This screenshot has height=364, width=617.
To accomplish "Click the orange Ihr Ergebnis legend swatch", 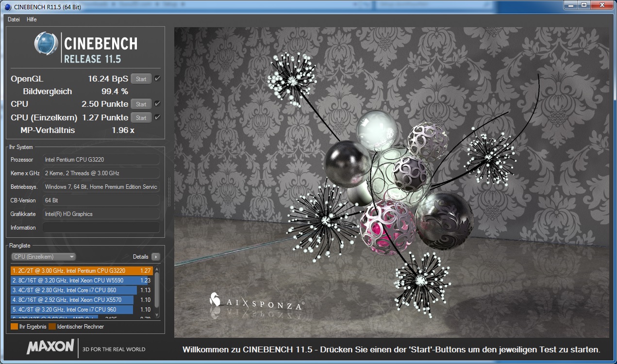I will (x=14, y=327).
